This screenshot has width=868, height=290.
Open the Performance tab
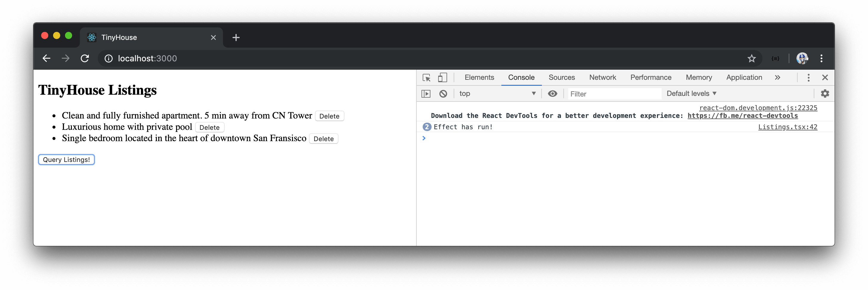pyautogui.click(x=651, y=77)
